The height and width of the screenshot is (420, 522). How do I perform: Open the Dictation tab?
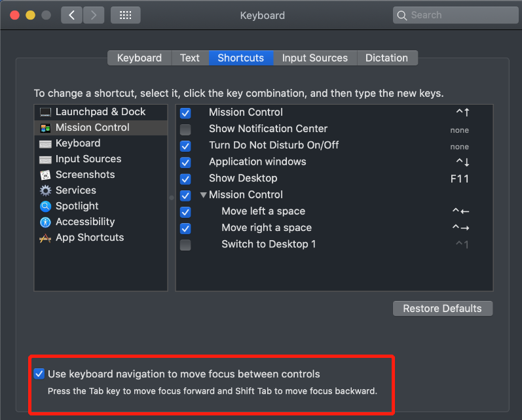pos(386,58)
